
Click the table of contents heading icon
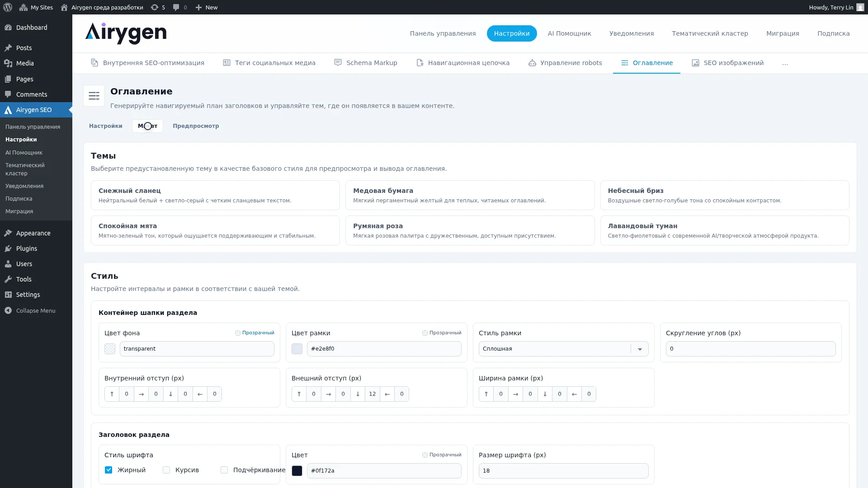[x=94, y=96]
